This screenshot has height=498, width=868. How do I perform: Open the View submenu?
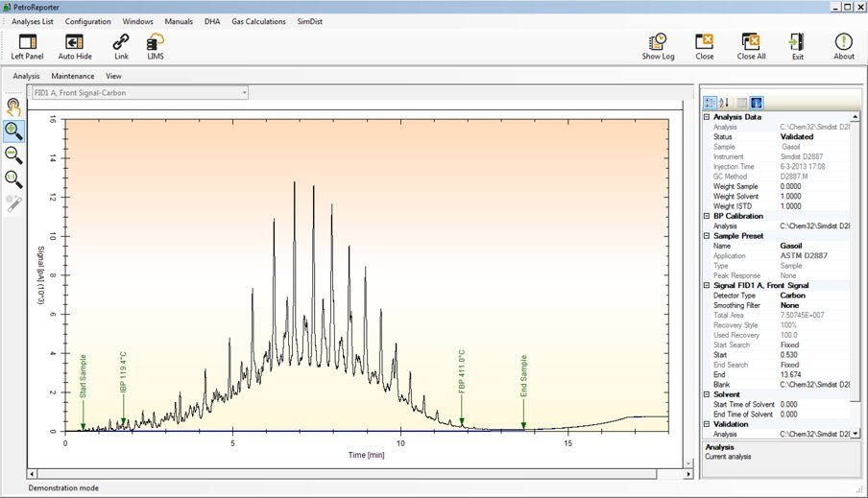tap(113, 76)
